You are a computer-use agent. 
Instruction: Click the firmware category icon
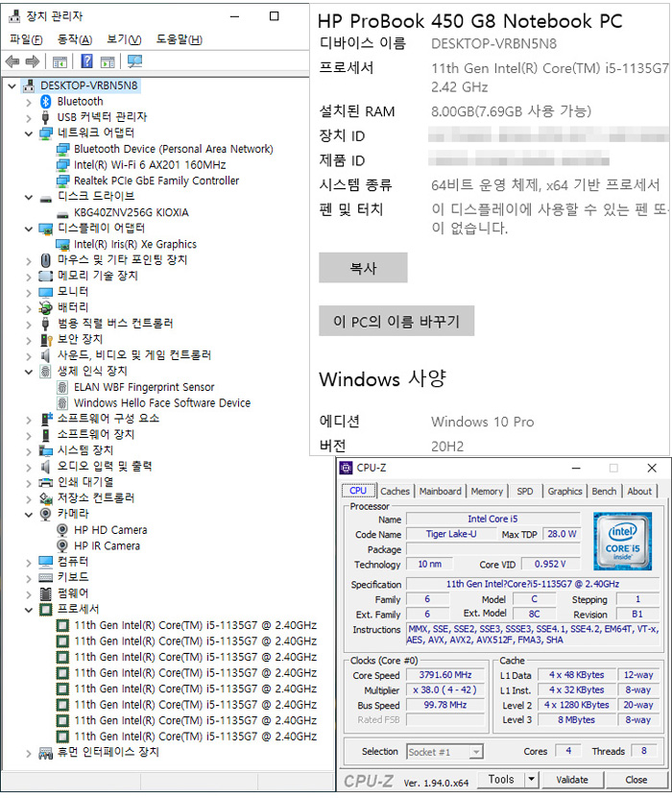tap(46, 593)
